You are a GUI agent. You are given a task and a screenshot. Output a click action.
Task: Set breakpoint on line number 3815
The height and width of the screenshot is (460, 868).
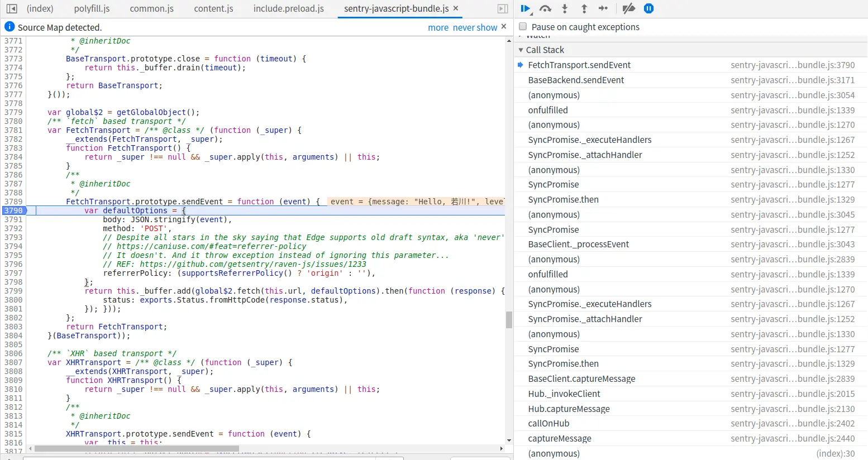coord(13,434)
